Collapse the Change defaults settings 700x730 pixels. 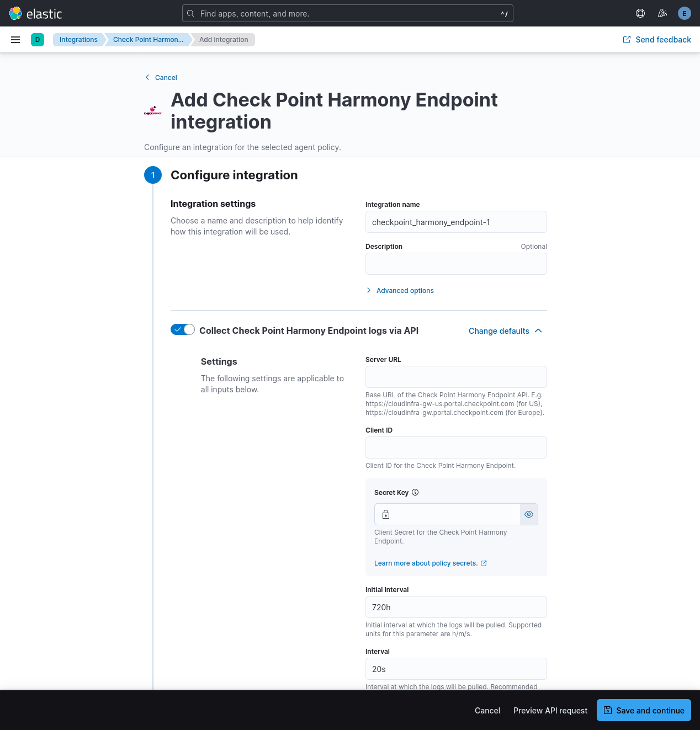505,331
